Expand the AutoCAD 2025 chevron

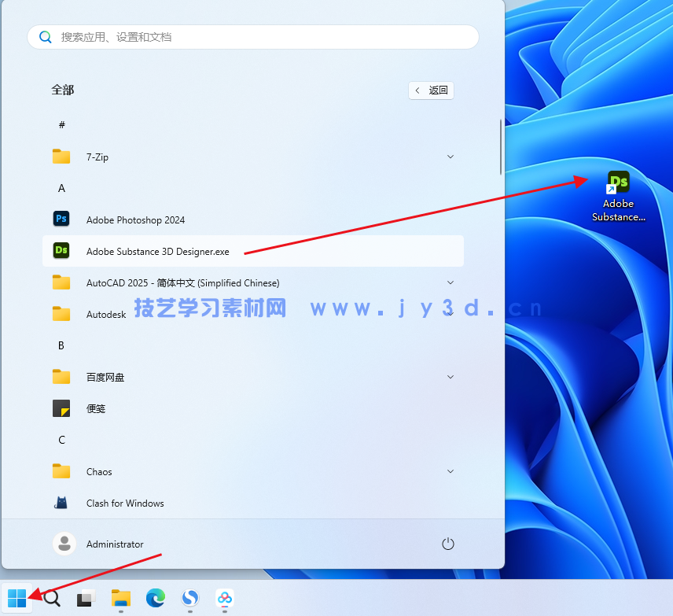(x=451, y=282)
